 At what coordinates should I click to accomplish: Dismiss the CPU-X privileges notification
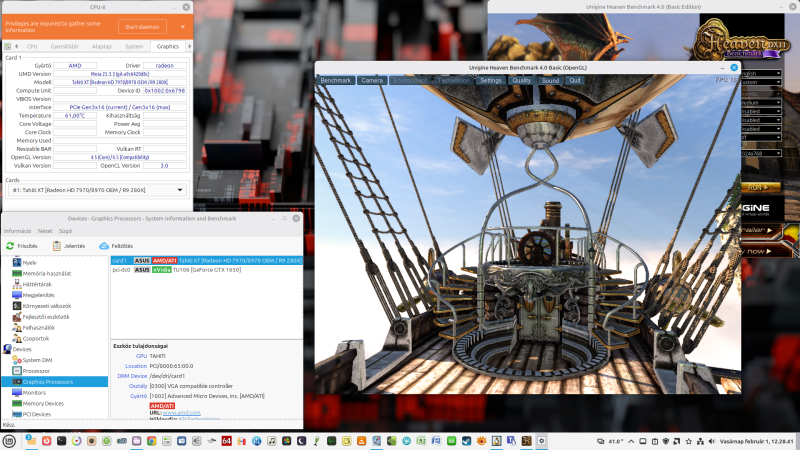pos(183,27)
